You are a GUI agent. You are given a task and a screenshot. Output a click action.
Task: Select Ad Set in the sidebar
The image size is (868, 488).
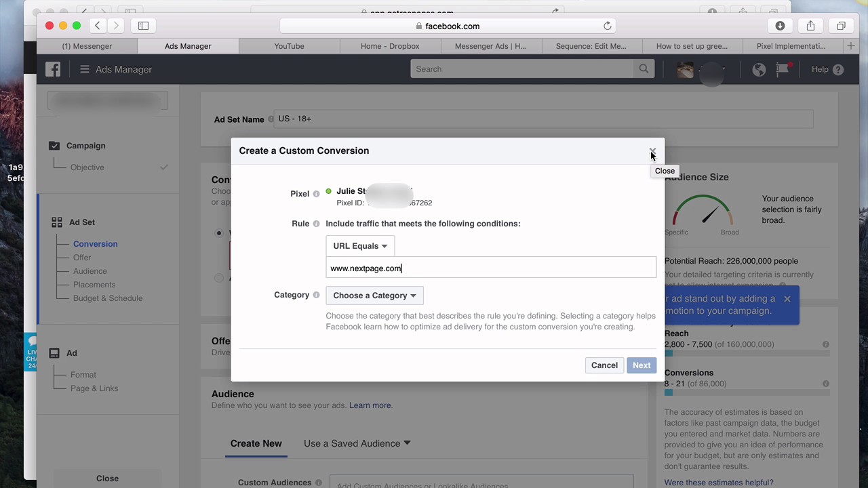click(x=82, y=222)
